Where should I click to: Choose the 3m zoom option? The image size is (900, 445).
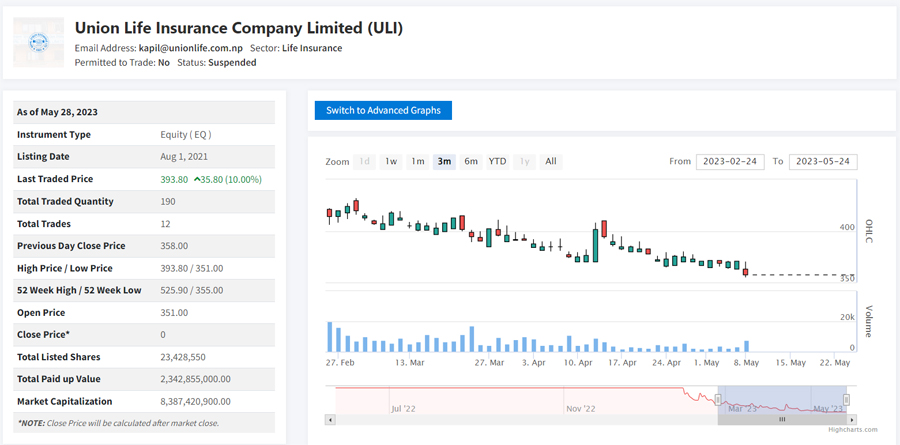[x=444, y=162]
